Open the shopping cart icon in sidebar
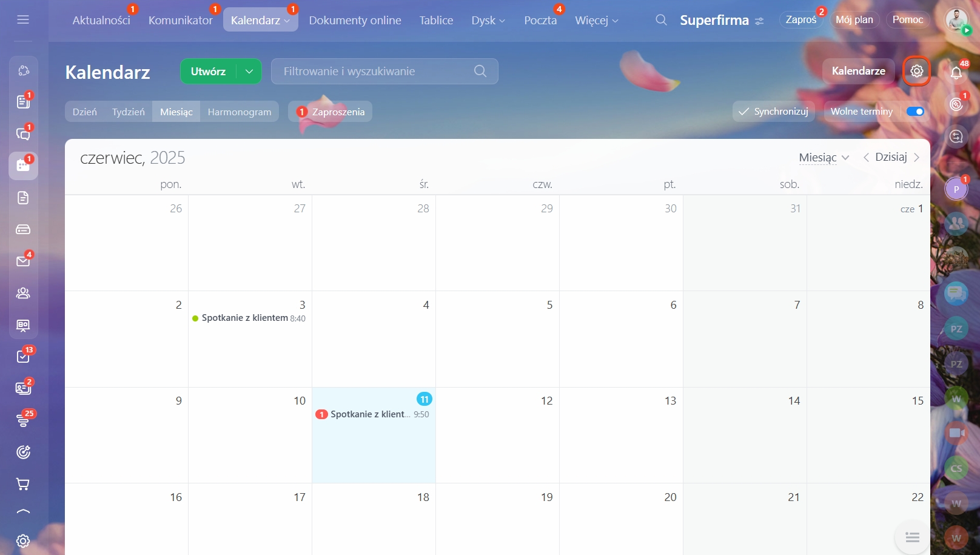 point(23,484)
